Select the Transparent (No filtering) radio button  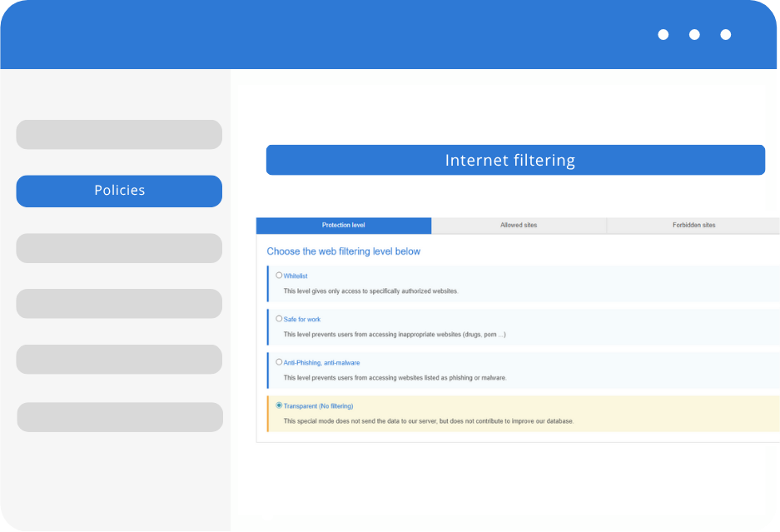coord(279,405)
